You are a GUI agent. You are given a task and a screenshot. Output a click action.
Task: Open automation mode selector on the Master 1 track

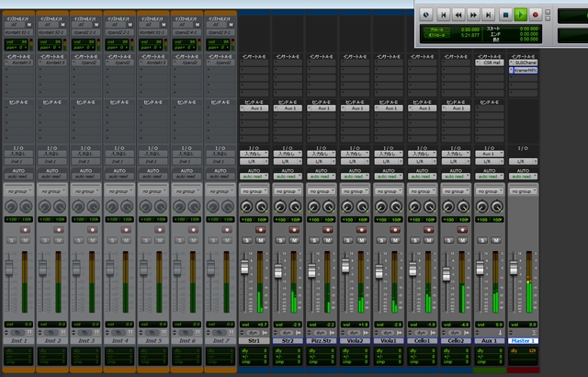pos(524,176)
